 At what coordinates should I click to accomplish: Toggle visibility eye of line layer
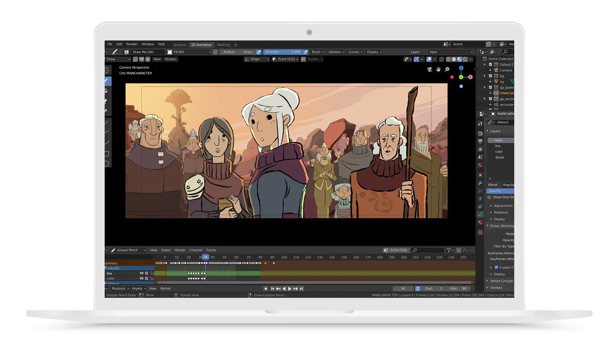click(142, 273)
